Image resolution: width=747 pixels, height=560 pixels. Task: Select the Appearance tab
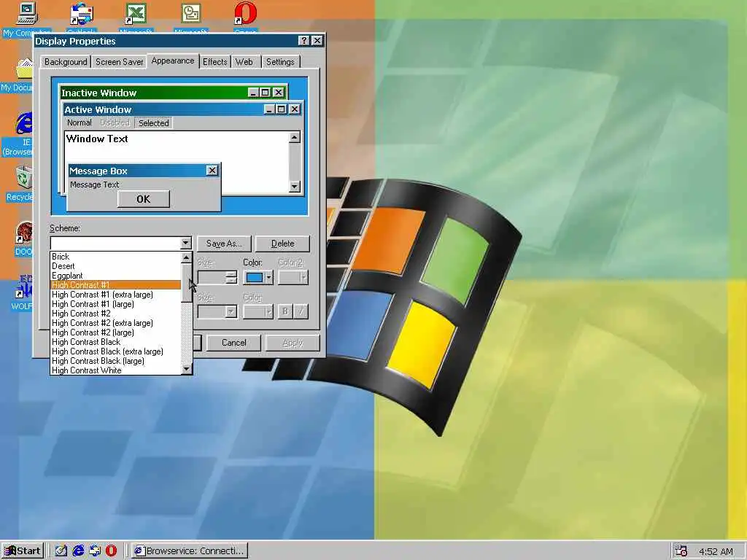tap(173, 61)
